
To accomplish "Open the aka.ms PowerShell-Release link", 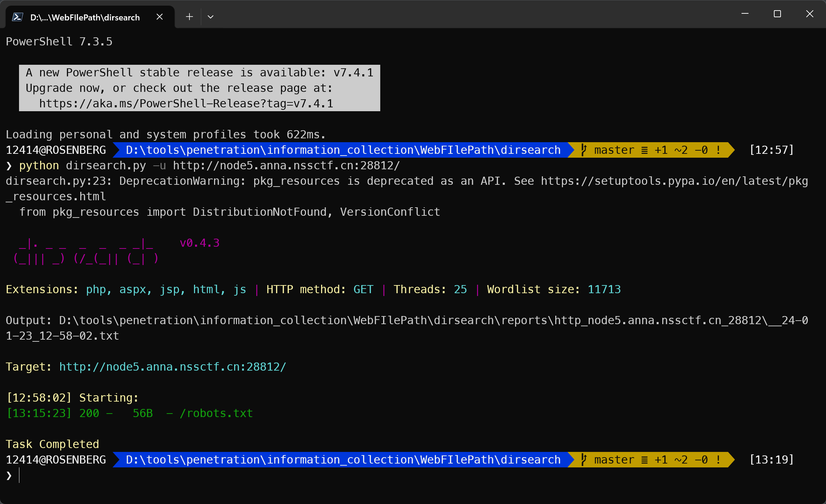I will (x=186, y=104).
